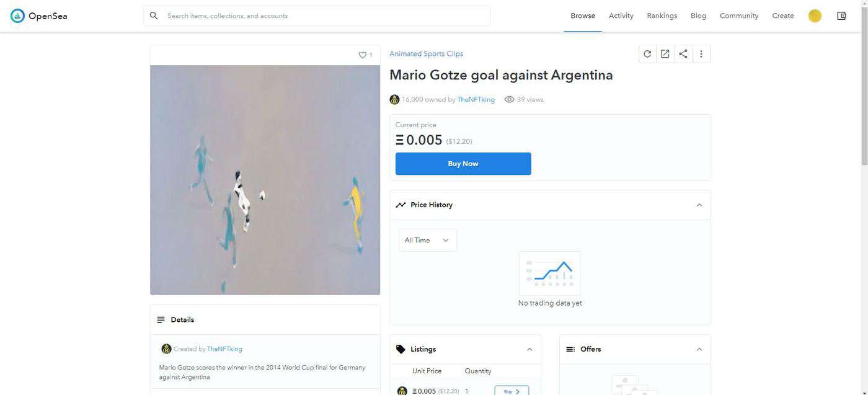868x395 pixels.
Task: Open item in new window icon
Action: pyautogui.click(x=665, y=54)
